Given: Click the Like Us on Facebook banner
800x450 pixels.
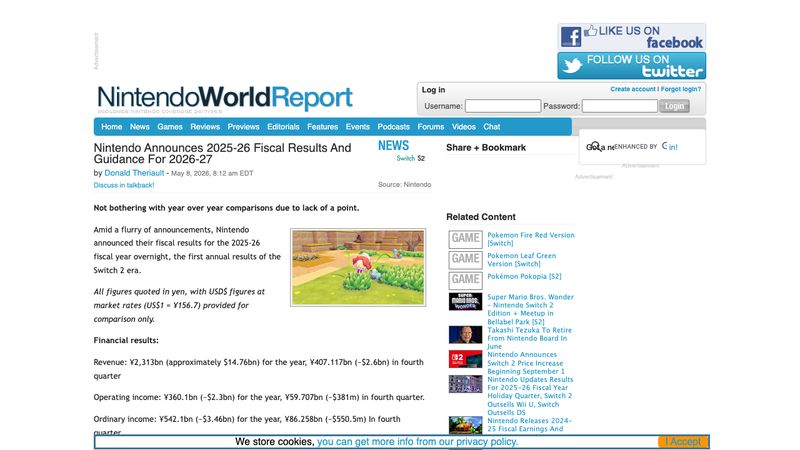Looking at the screenshot, I should (x=632, y=37).
